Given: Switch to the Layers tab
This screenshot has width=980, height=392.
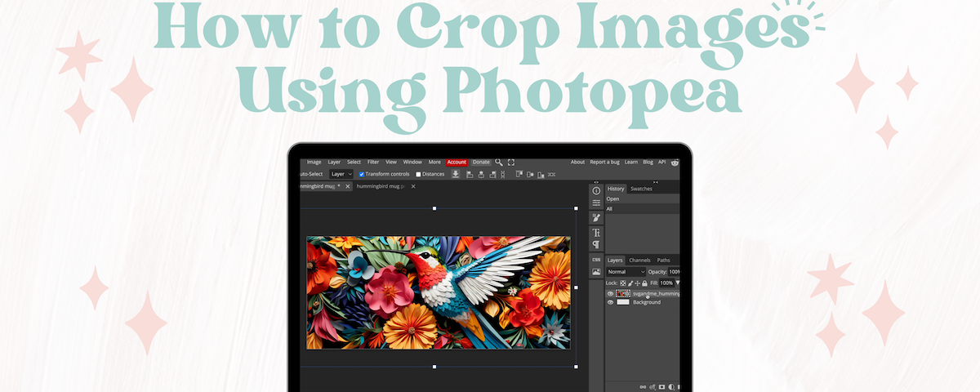Looking at the screenshot, I should [615, 260].
